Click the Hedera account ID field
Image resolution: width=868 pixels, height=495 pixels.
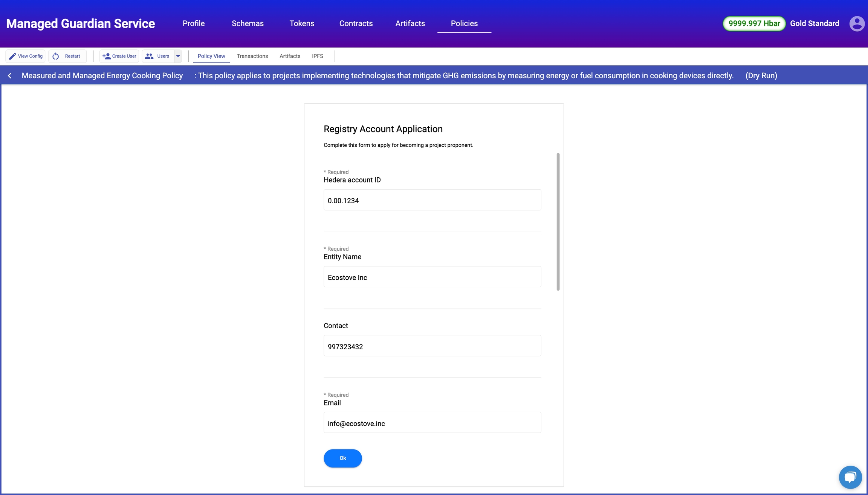point(432,200)
